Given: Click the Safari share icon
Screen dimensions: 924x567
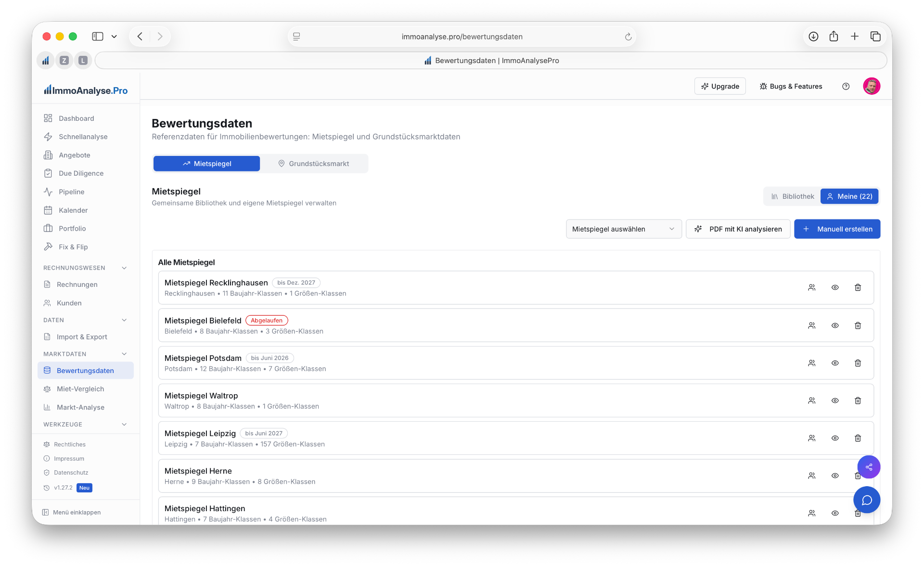Looking at the screenshot, I should pyautogui.click(x=834, y=37).
